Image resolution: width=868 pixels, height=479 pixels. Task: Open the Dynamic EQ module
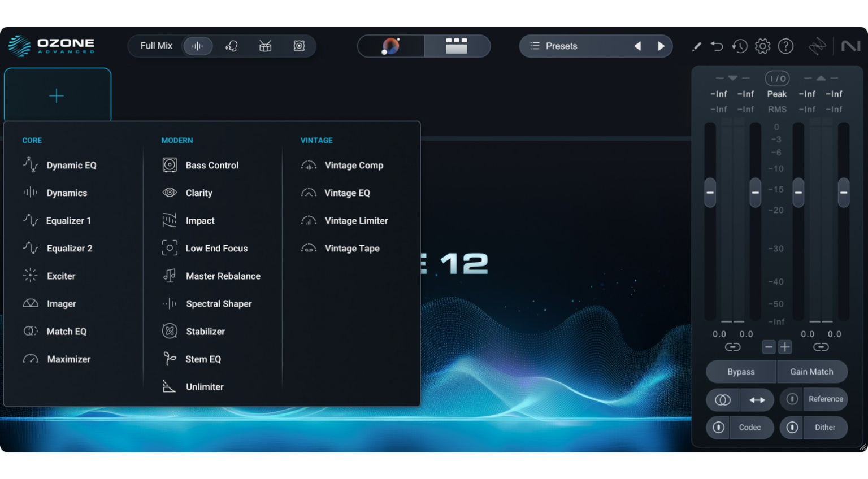pos(71,165)
